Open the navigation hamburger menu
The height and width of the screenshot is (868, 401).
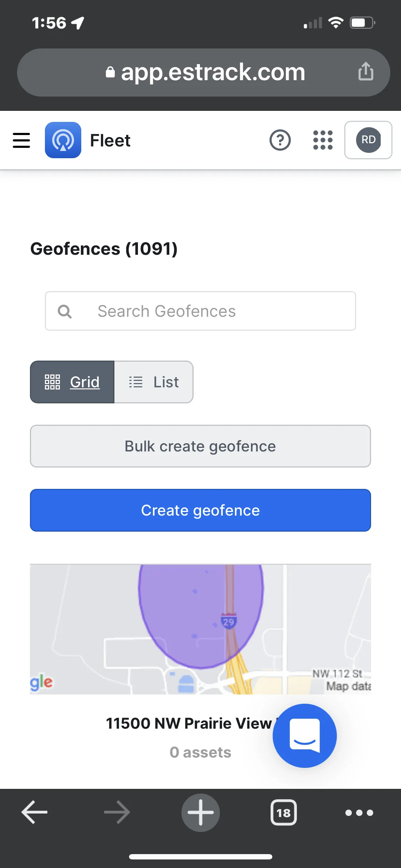(x=21, y=140)
